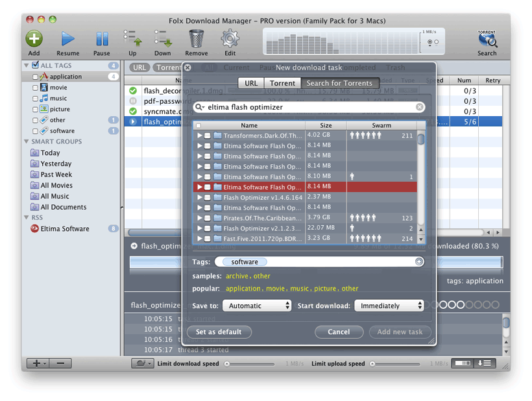Expand the Fast.Five.2011.720p.BDR torrent row

point(200,239)
